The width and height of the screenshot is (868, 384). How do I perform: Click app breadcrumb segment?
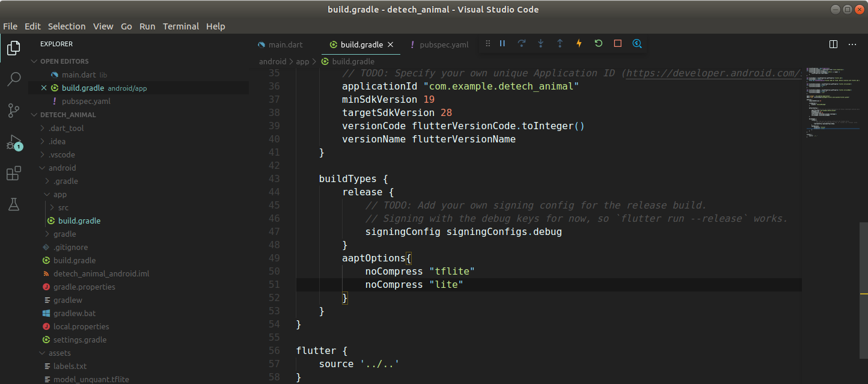pos(302,61)
